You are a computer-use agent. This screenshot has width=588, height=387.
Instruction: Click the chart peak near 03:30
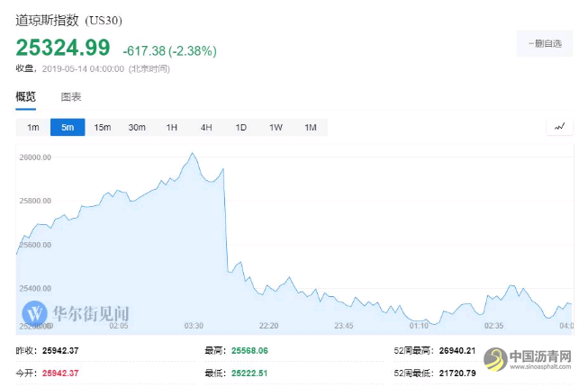[193, 153]
